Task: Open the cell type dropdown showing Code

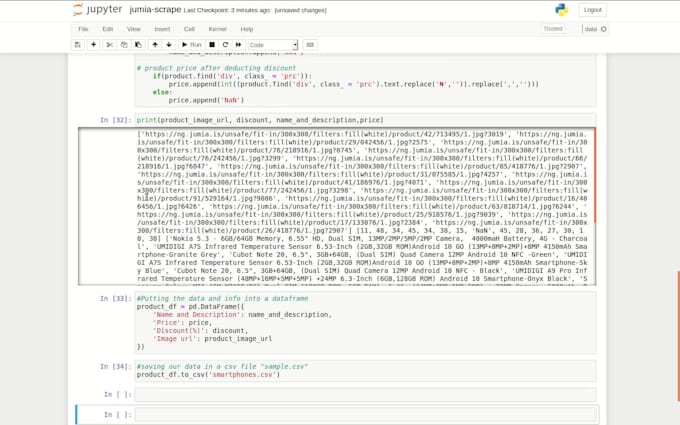Action: (x=273, y=45)
